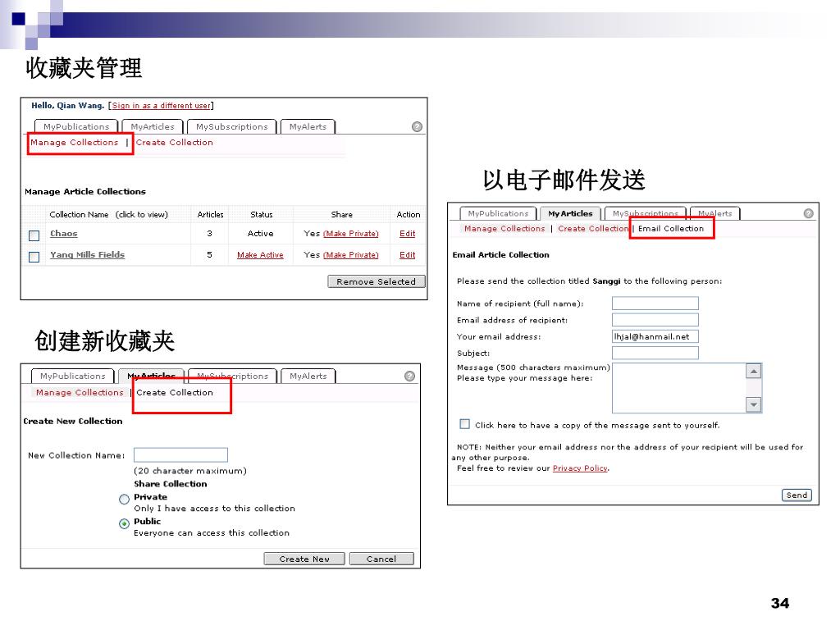The height and width of the screenshot is (630, 840).
Task: Edit the Yang Mills Fields collection
Action: (x=407, y=255)
